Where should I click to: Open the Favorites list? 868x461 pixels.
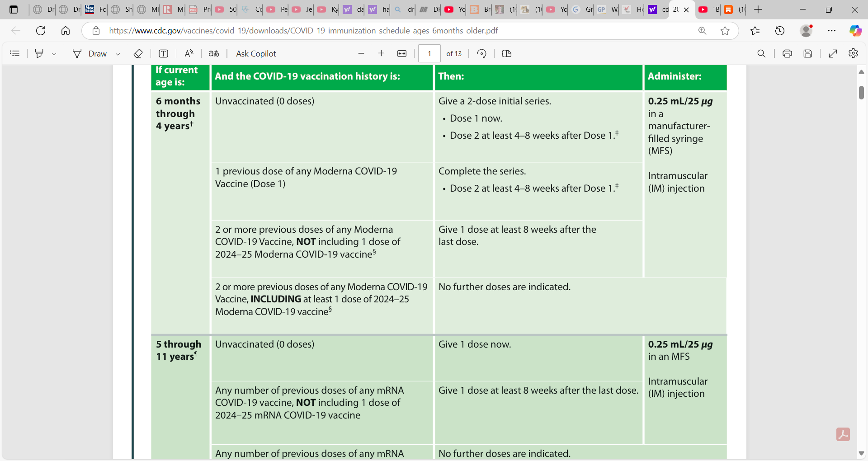point(755,31)
